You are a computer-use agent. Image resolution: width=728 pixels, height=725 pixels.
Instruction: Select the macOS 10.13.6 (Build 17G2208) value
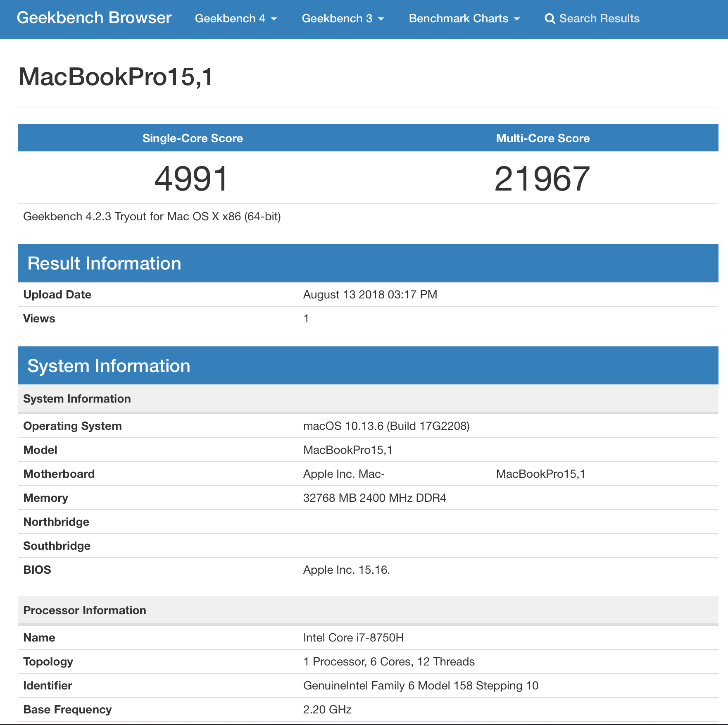coord(386,426)
